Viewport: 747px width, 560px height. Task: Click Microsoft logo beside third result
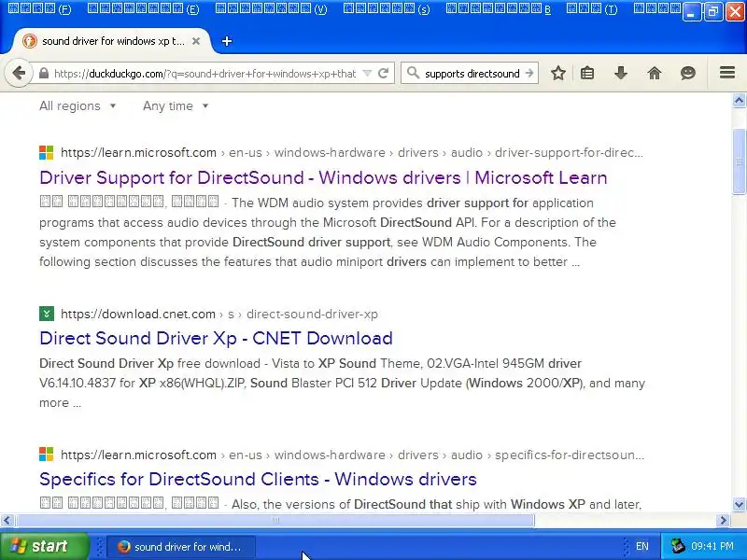(46, 455)
